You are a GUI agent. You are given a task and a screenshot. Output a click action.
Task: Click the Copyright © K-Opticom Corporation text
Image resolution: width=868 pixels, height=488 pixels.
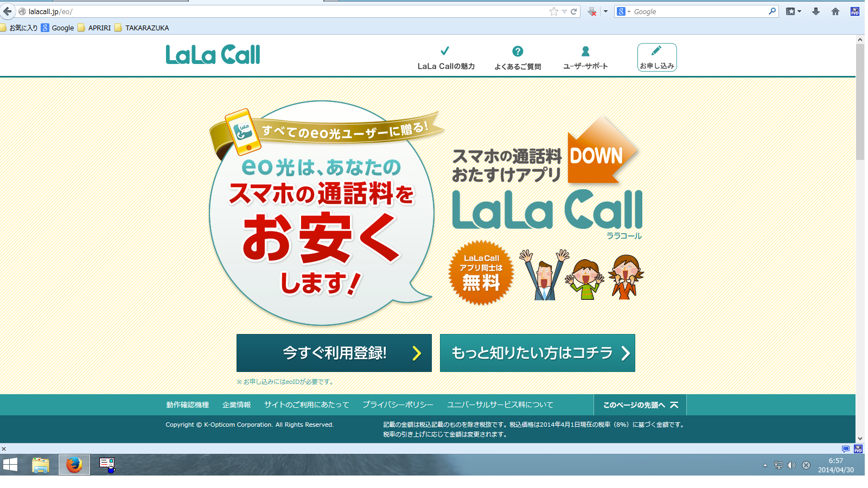(250, 425)
